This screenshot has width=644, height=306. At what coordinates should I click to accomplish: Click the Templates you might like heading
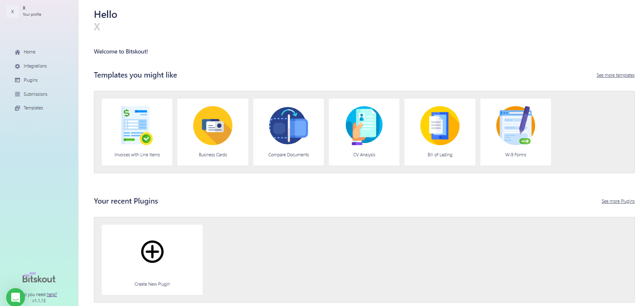click(135, 75)
